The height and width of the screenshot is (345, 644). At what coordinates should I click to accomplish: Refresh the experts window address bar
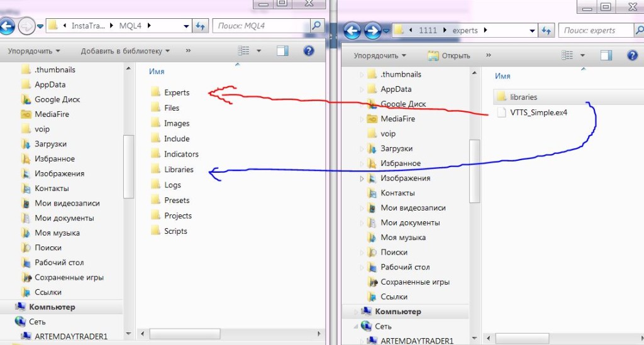point(547,30)
